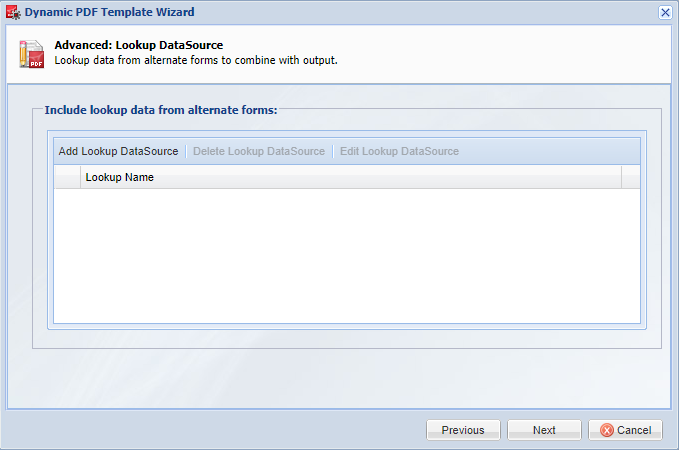Click the PDF document icon in header
The image size is (679, 450).
tap(31, 54)
